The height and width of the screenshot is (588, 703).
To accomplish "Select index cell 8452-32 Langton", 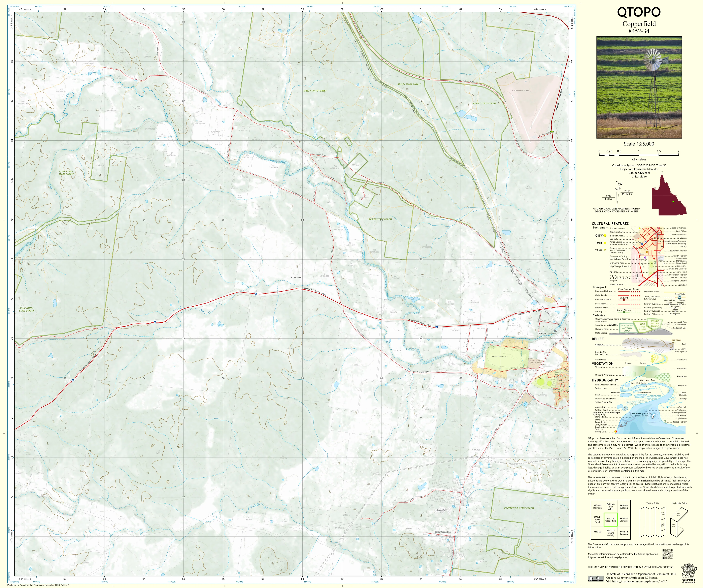I will pyautogui.click(x=624, y=533).
